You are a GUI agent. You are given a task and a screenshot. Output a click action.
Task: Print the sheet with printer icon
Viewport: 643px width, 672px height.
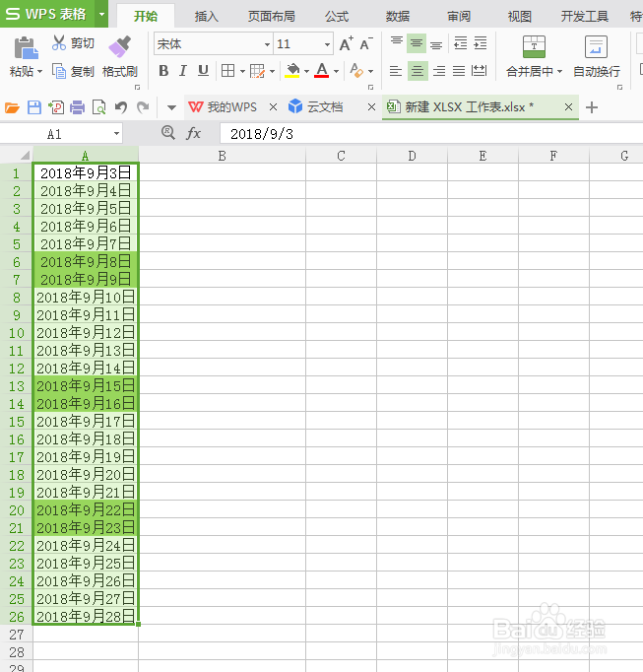(x=78, y=107)
